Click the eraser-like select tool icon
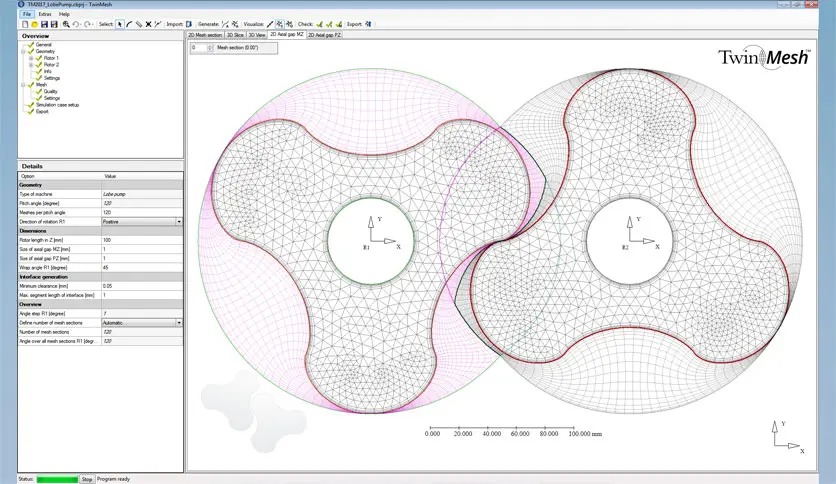This screenshot has width=836, height=484. pyautogui.click(x=139, y=25)
